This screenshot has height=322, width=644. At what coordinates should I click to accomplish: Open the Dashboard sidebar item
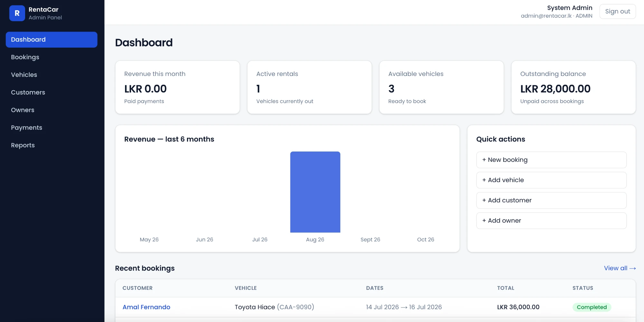pos(52,40)
